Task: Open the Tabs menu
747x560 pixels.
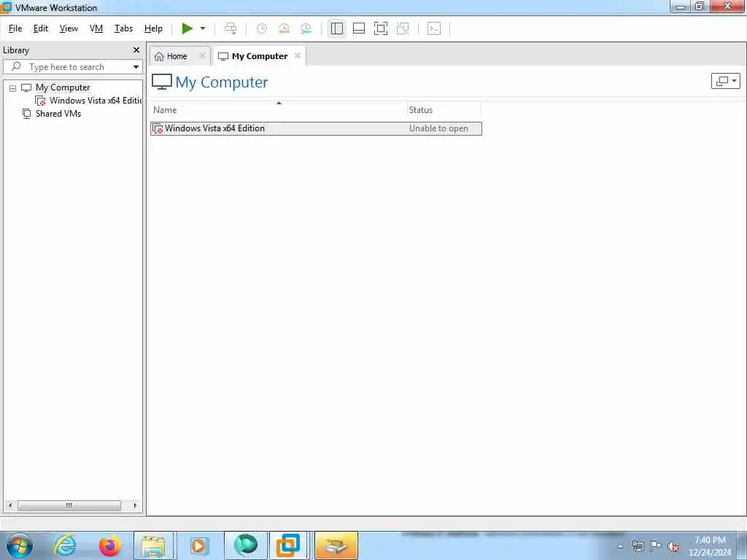Action: pos(123,28)
